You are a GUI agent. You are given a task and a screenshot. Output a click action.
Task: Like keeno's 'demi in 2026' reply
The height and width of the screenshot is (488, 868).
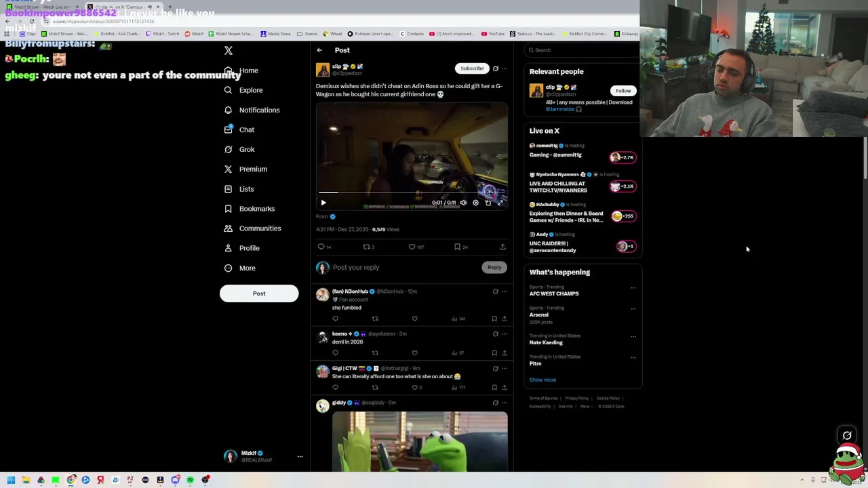point(414,353)
